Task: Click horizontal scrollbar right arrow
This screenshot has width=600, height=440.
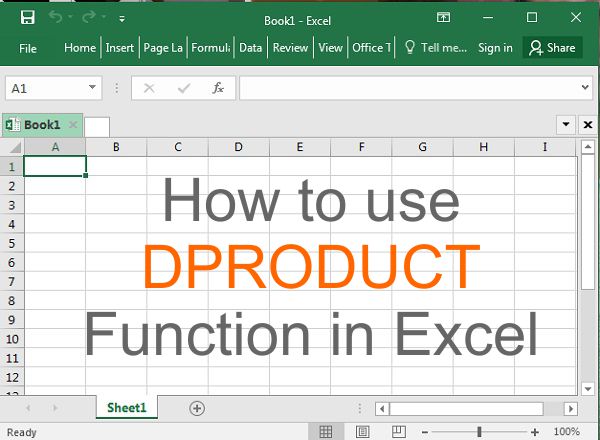Action: (x=571, y=409)
